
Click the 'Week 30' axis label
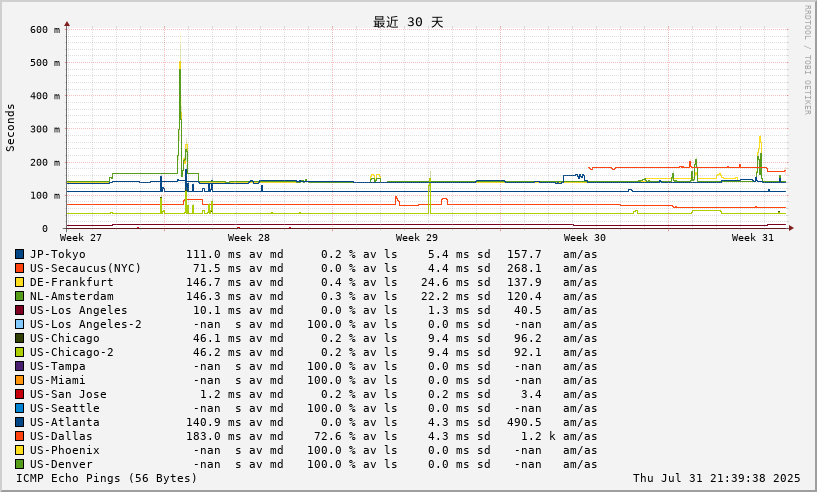coord(585,238)
